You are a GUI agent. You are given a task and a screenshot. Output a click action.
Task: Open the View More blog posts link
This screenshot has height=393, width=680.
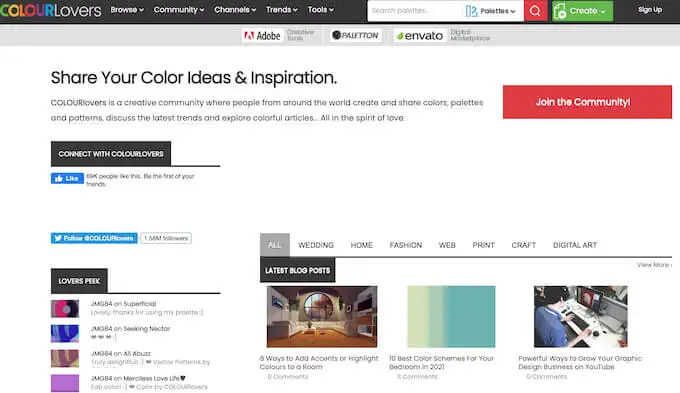(654, 265)
